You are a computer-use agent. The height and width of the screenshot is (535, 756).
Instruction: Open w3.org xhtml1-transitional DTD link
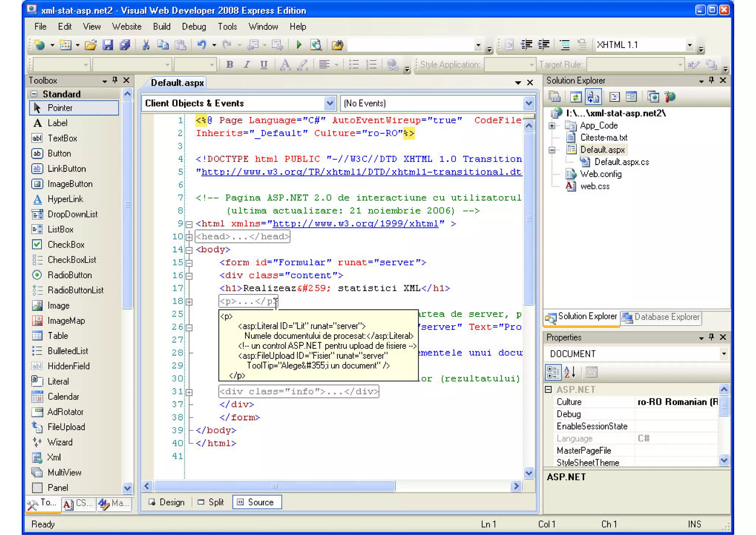tap(361, 172)
